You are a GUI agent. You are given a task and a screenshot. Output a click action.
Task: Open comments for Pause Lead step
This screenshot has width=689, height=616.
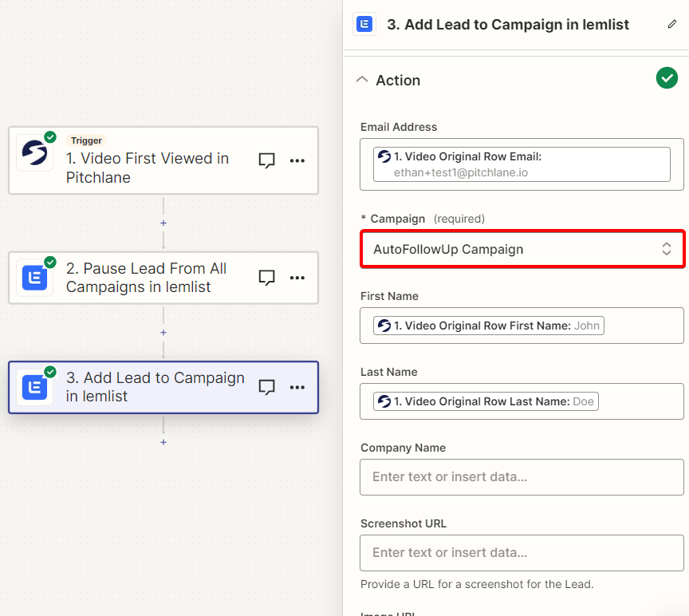click(266, 278)
